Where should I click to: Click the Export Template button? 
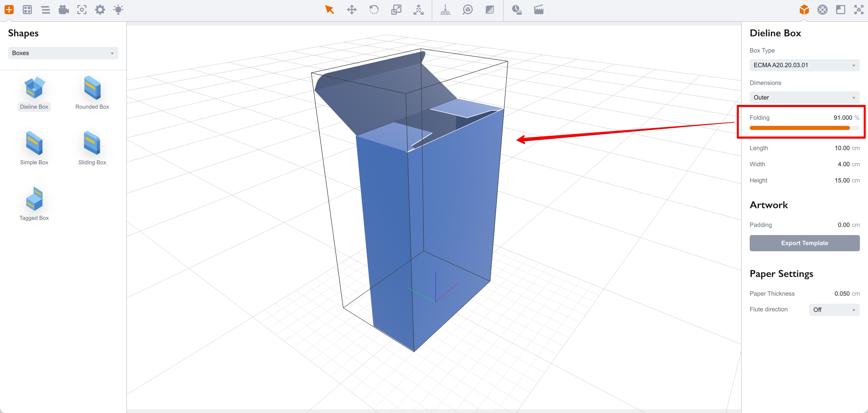point(804,243)
